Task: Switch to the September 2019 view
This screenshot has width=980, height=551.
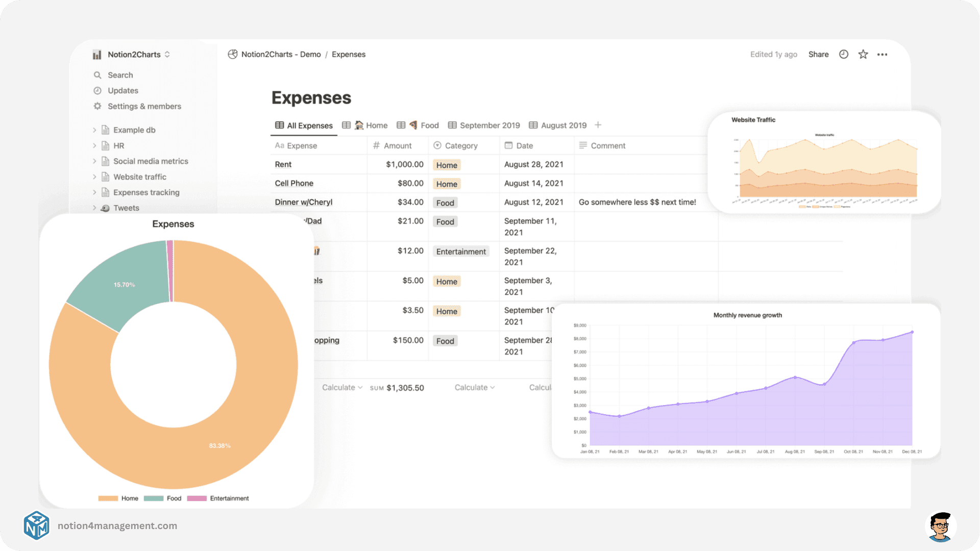Action: tap(489, 125)
